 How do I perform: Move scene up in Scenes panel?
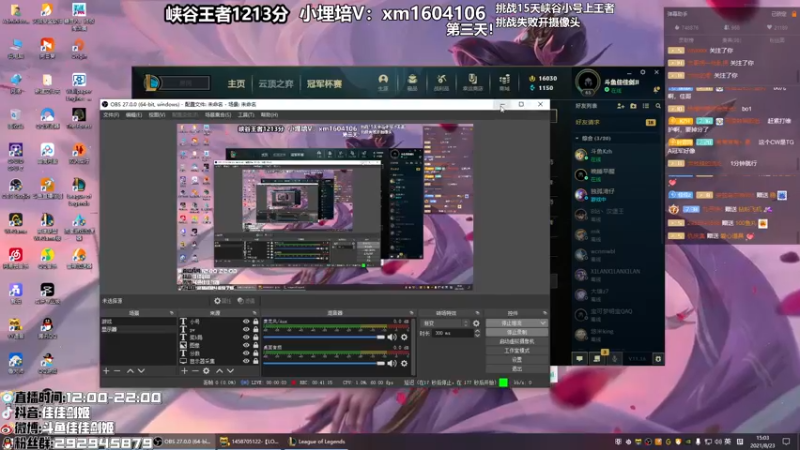click(x=130, y=371)
